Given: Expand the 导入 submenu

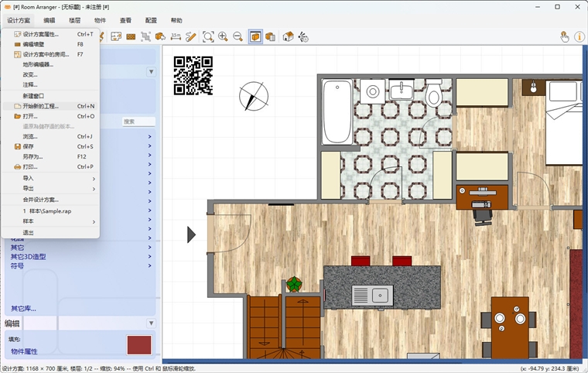Looking at the screenshot, I should coord(50,178).
